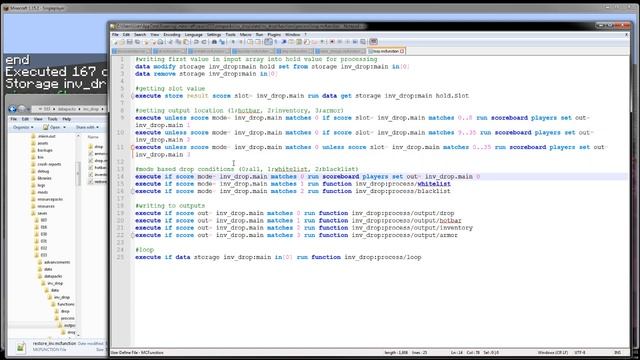Select the 'libraries' folder in Explorer tree
640x360 pixels.
pos(44,178)
